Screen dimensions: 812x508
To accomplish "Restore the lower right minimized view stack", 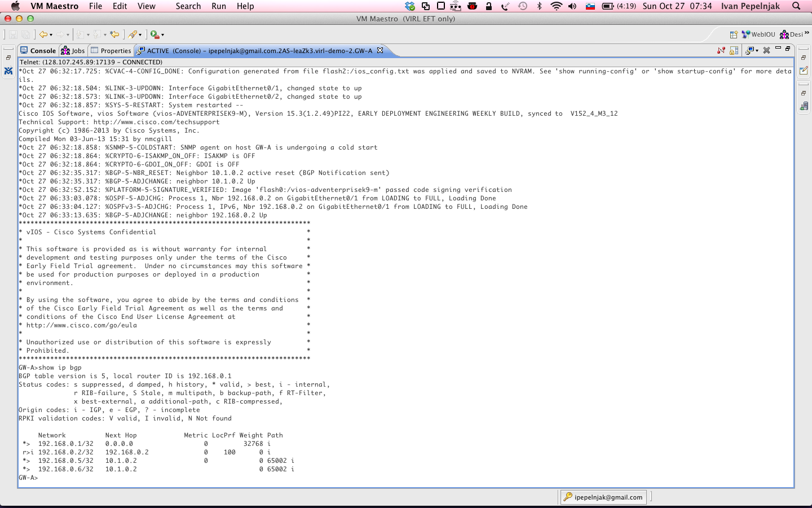I will 804,93.
